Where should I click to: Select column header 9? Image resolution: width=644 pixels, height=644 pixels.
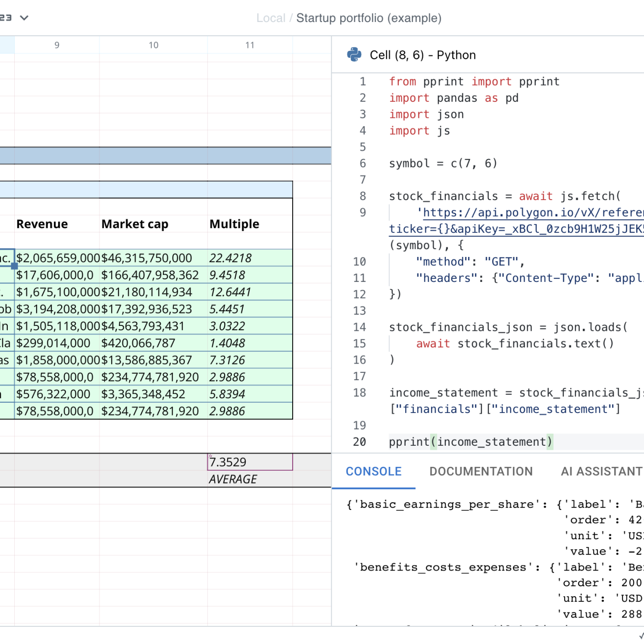57,45
